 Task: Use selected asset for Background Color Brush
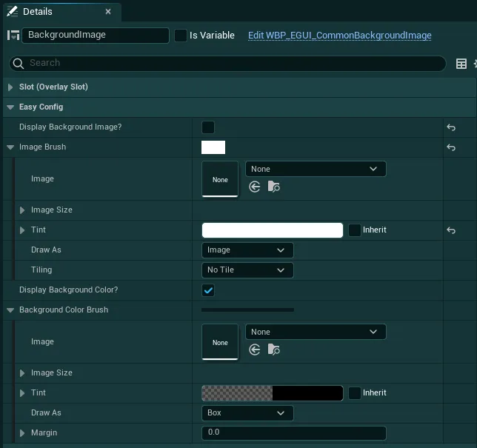click(255, 350)
